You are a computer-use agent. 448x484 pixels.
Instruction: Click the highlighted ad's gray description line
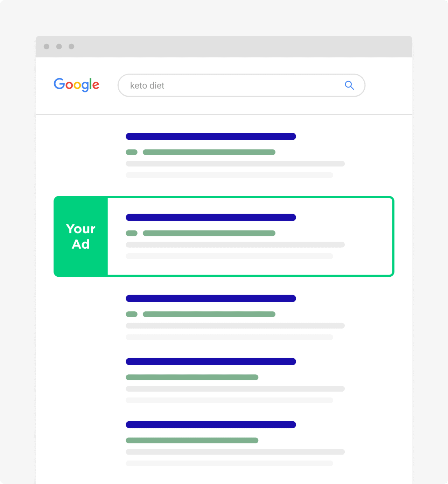235,245
